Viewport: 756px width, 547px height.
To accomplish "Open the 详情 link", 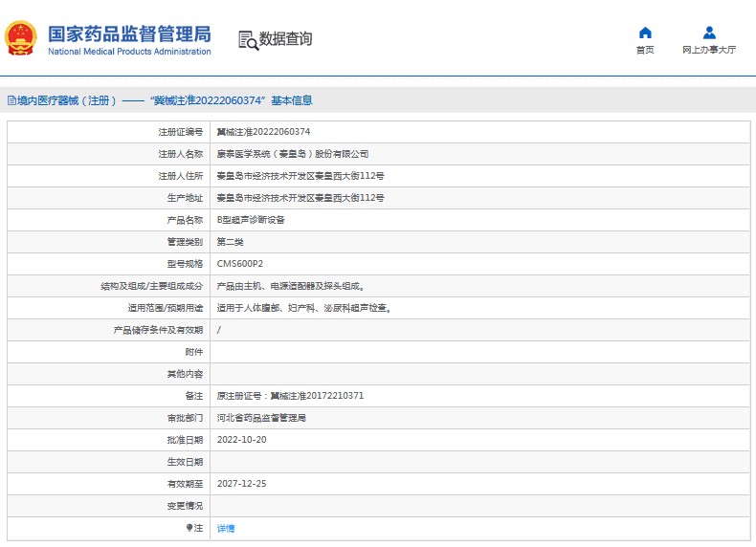I will (226, 528).
